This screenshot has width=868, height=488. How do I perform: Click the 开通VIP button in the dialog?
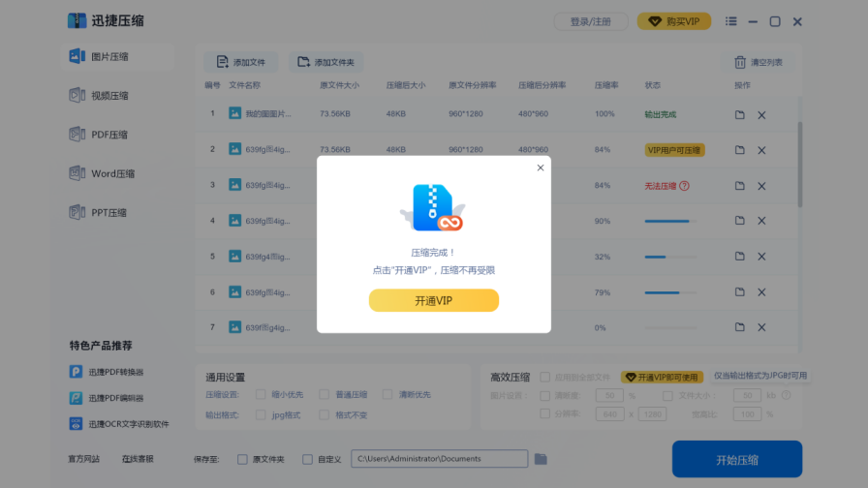pyautogui.click(x=433, y=301)
